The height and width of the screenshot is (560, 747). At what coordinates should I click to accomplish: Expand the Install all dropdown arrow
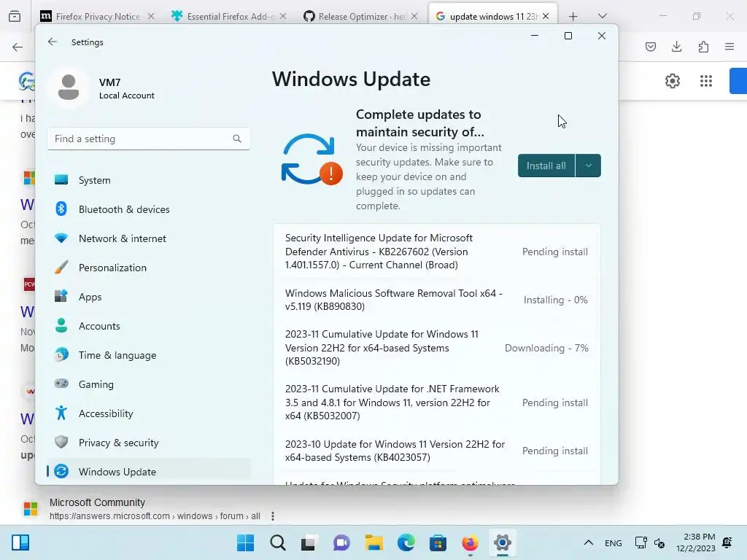(x=589, y=166)
